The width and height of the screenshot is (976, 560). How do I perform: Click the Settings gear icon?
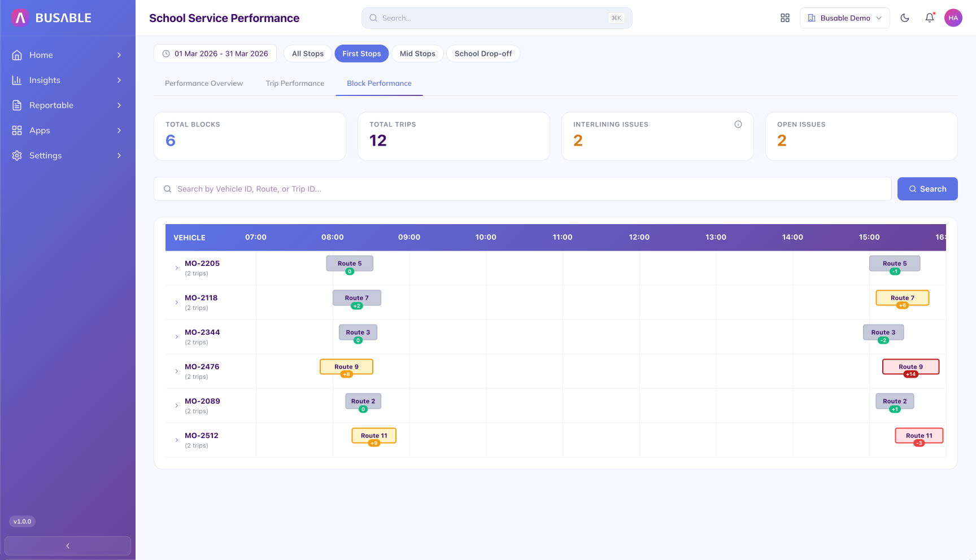point(17,155)
